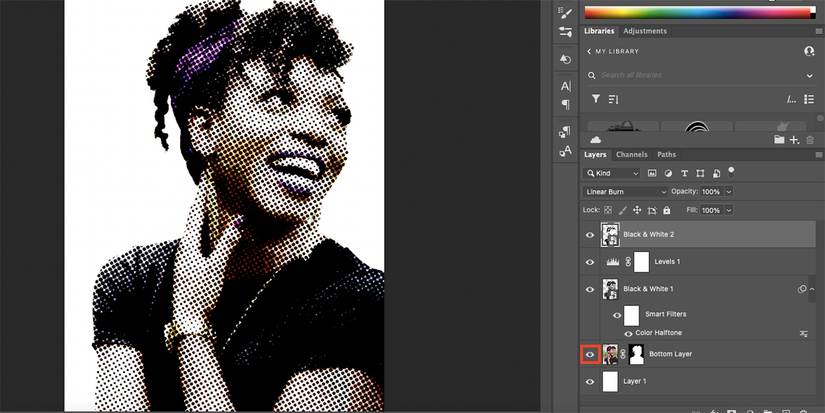Select the Black & White 2 layer thumbnail

(x=610, y=235)
